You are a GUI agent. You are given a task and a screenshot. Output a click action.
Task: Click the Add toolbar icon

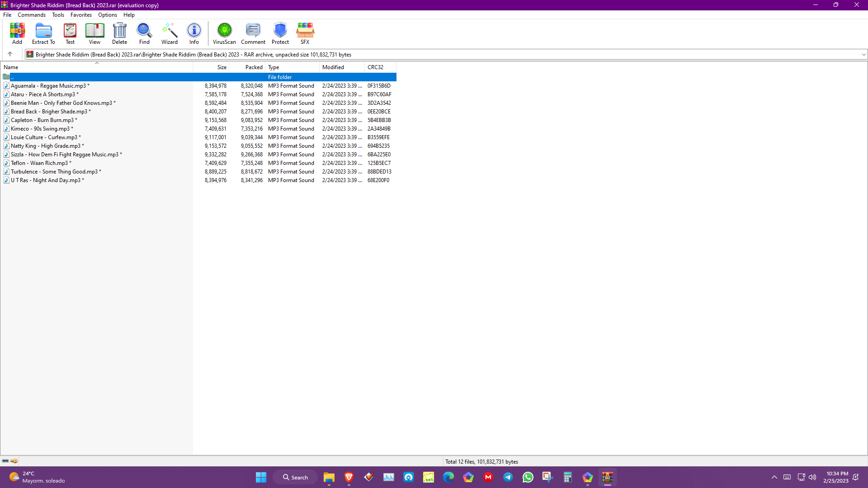coord(17,33)
